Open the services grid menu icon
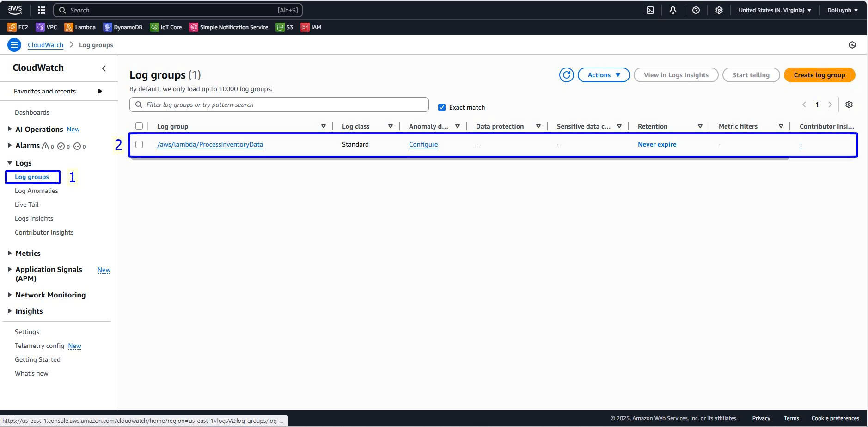This screenshot has width=868, height=427. 41,10
